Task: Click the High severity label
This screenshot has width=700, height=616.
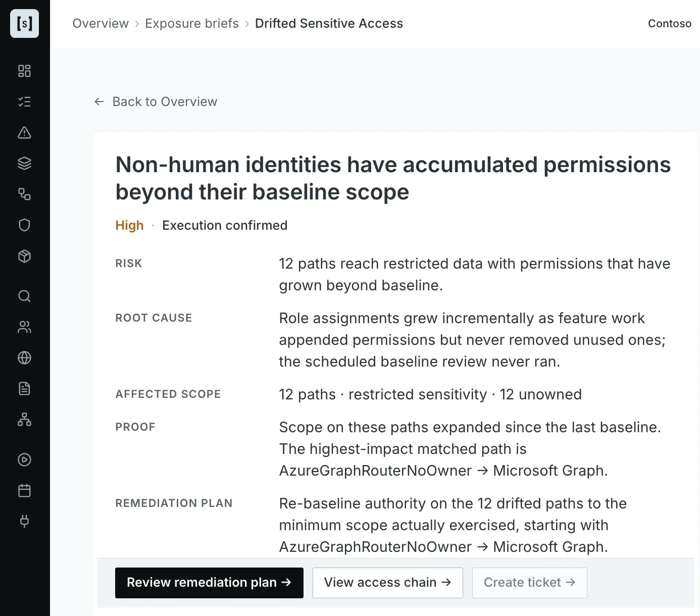Action: pyautogui.click(x=129, y=225)
